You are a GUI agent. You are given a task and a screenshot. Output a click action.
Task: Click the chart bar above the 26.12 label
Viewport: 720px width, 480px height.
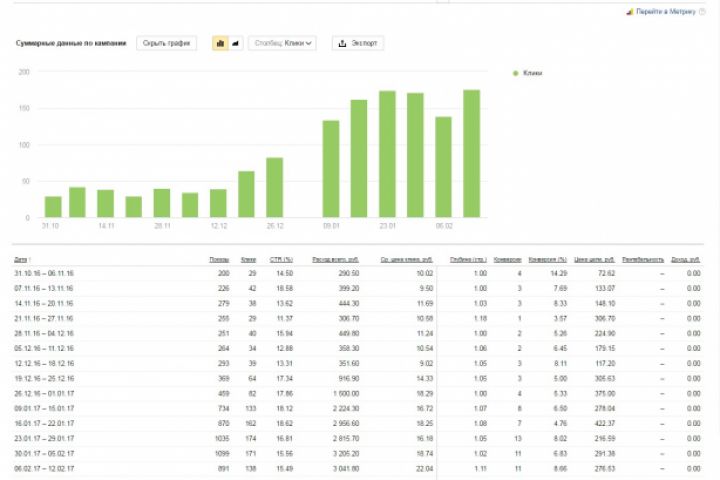tap(275, 187)
